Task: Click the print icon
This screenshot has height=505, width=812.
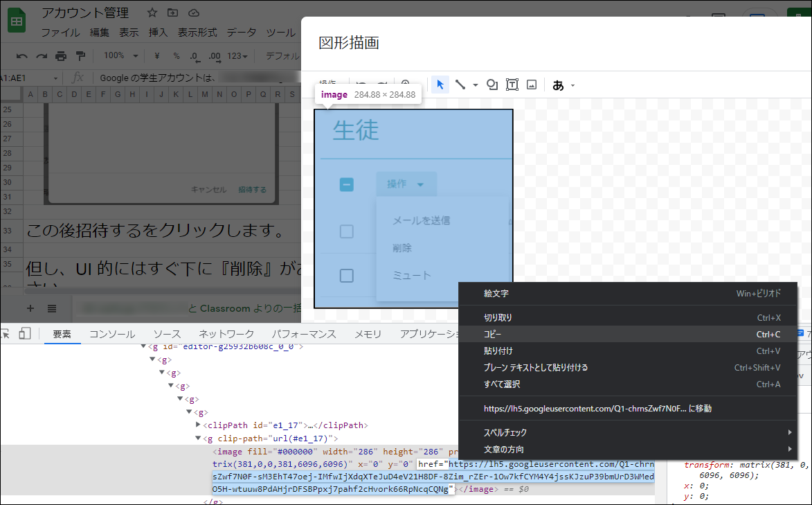Action: point(61,55)
